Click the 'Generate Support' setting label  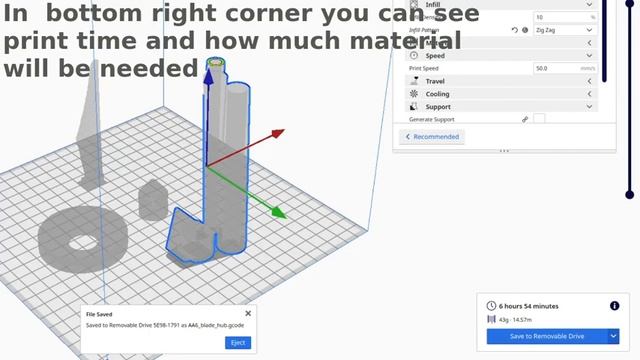[431, 120]
